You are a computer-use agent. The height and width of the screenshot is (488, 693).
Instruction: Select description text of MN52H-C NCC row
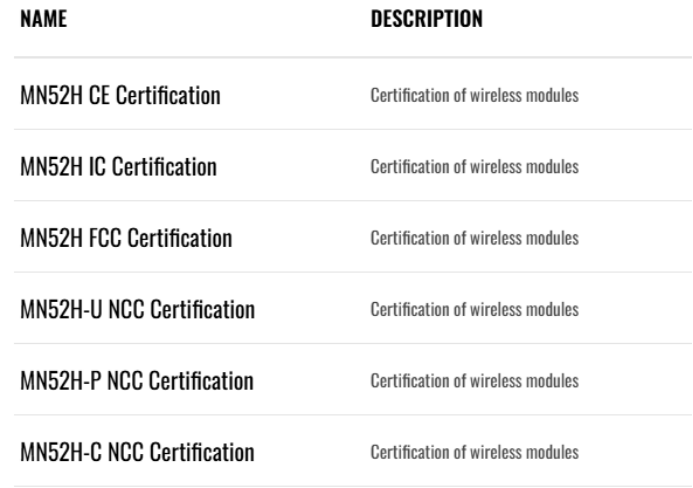click(475, 452)
